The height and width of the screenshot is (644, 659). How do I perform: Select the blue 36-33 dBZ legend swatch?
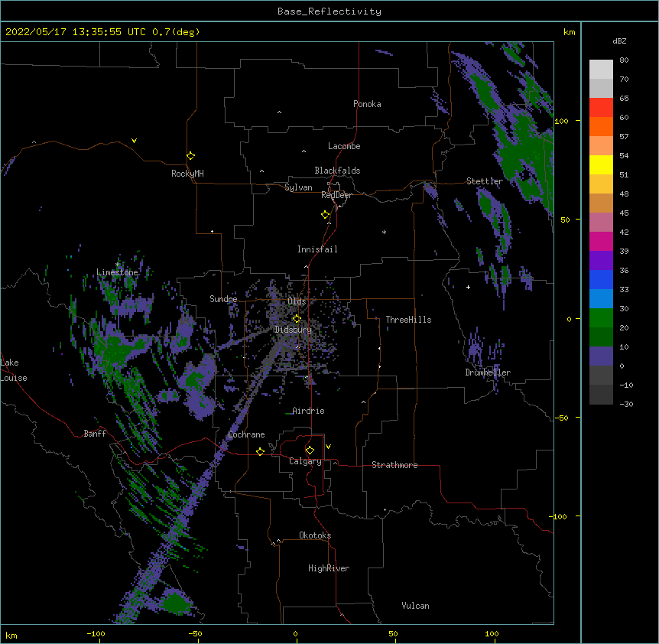[x=601, y=279]
